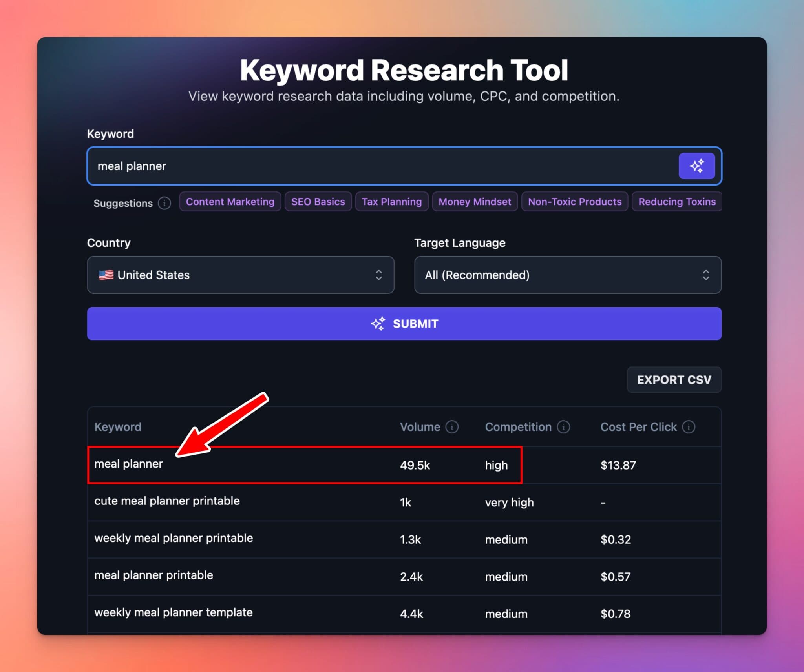This screenshot has height=672, width=804.
Task: Click the chevron on the Country selector
Action: pos(378,275)
